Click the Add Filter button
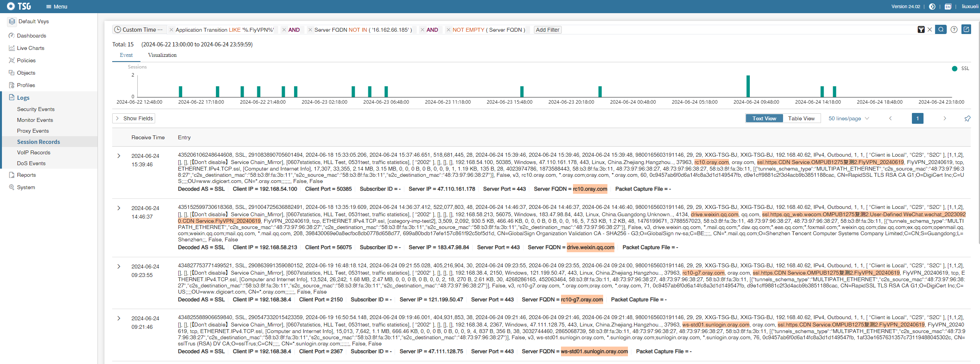 pos(547,30)
